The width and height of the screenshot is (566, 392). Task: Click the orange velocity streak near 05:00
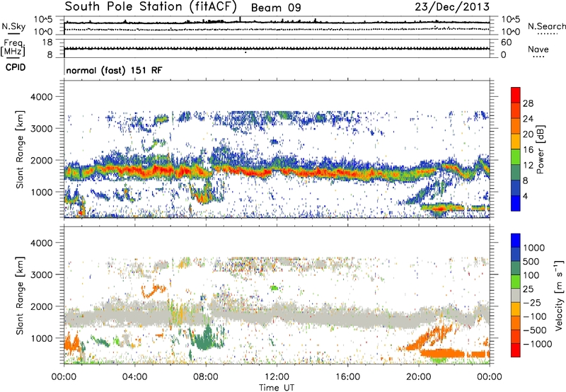point(154,291)
